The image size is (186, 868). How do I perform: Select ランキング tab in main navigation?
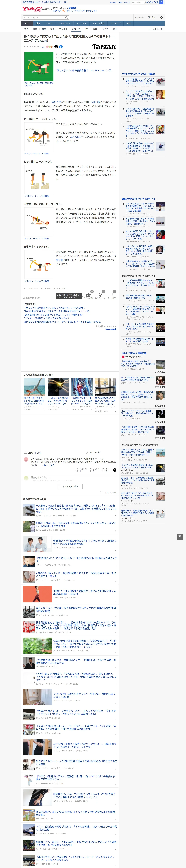pos(115,23)
